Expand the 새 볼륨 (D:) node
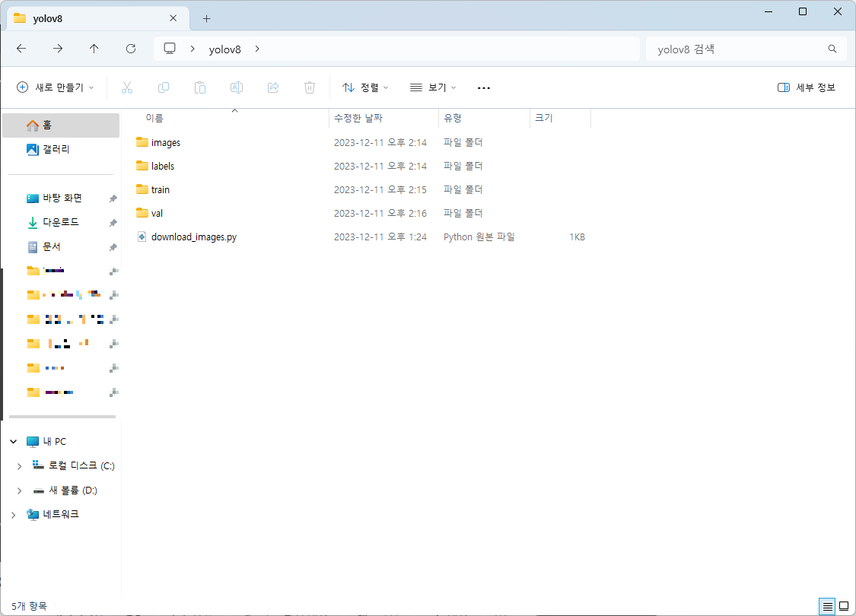The image size is (856, 616). tap(19, 491)
